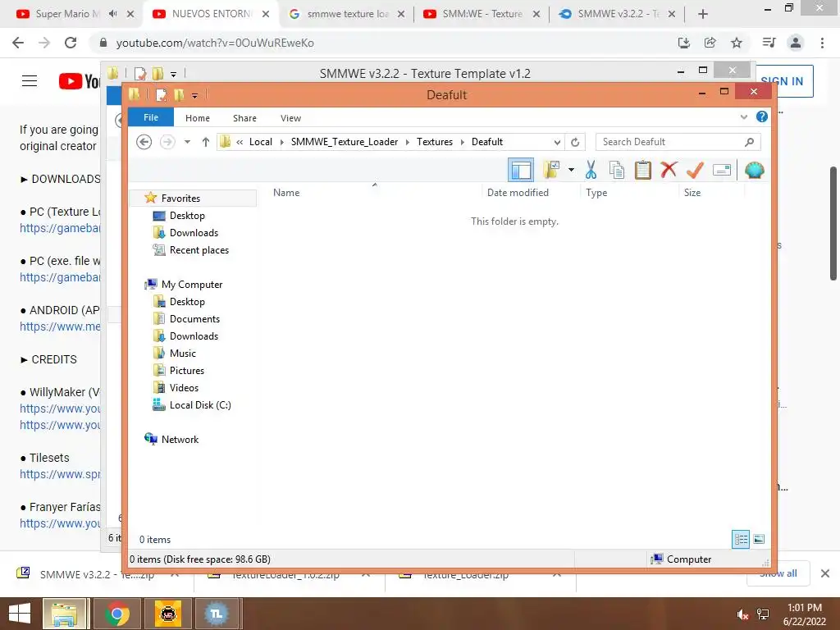The width and height of the screenshot is (840, 630).
Task: Click the Rename icon in toolbar
Action: pyautogui.click(x=722, y=171)
